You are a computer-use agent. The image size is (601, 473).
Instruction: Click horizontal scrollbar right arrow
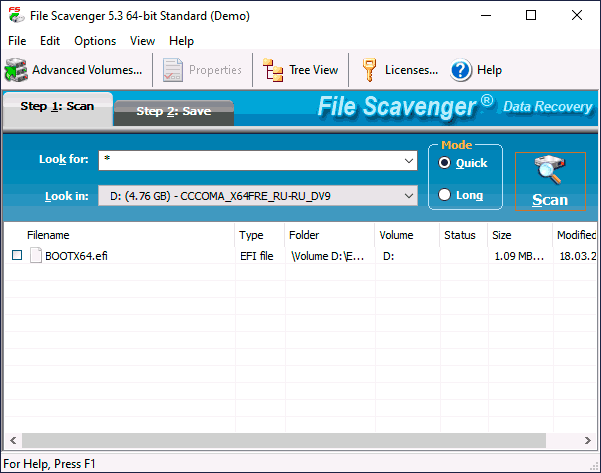pyautogui.click(x=588, y=440)
